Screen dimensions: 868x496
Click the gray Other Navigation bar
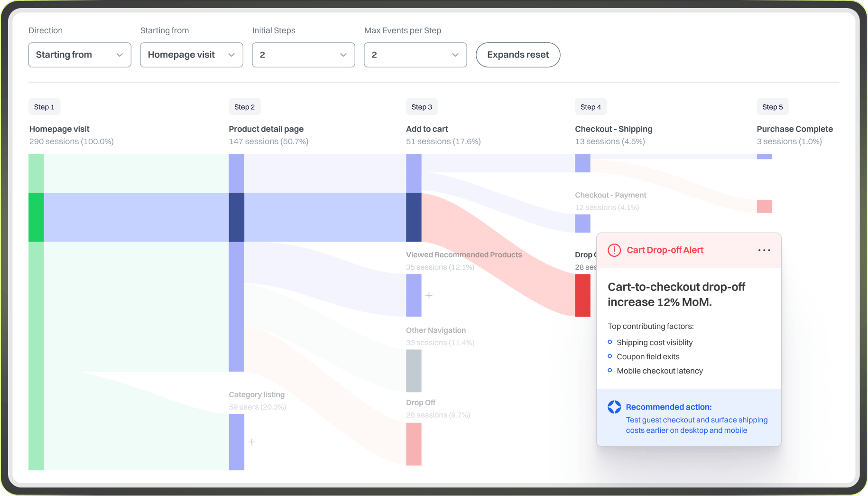tap(414, 371)
